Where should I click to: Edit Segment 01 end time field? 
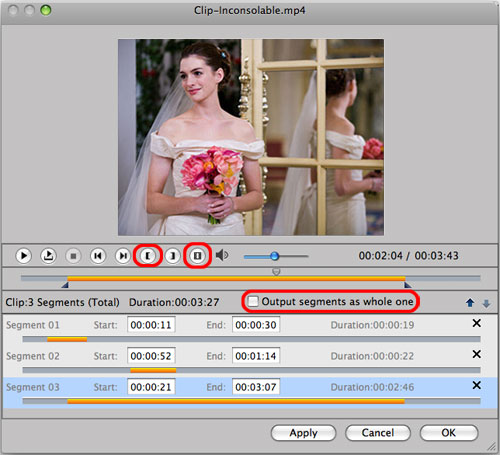(256, 325)
